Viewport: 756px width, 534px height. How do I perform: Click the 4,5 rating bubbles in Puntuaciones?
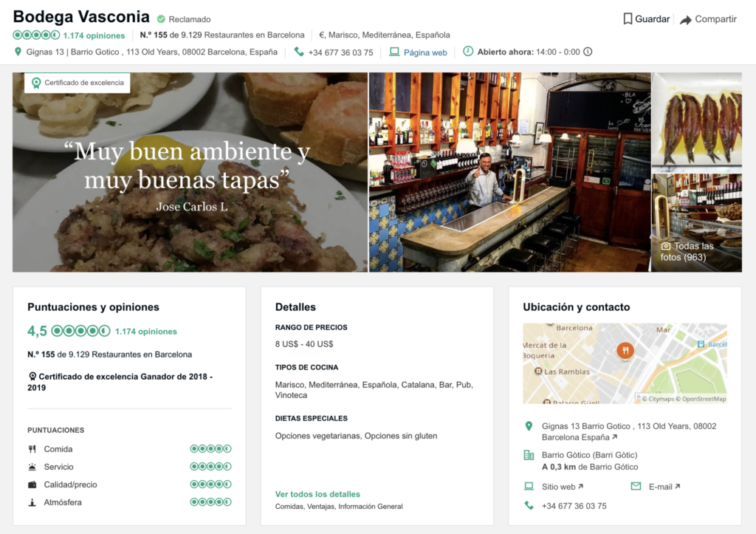click(80, 331)
